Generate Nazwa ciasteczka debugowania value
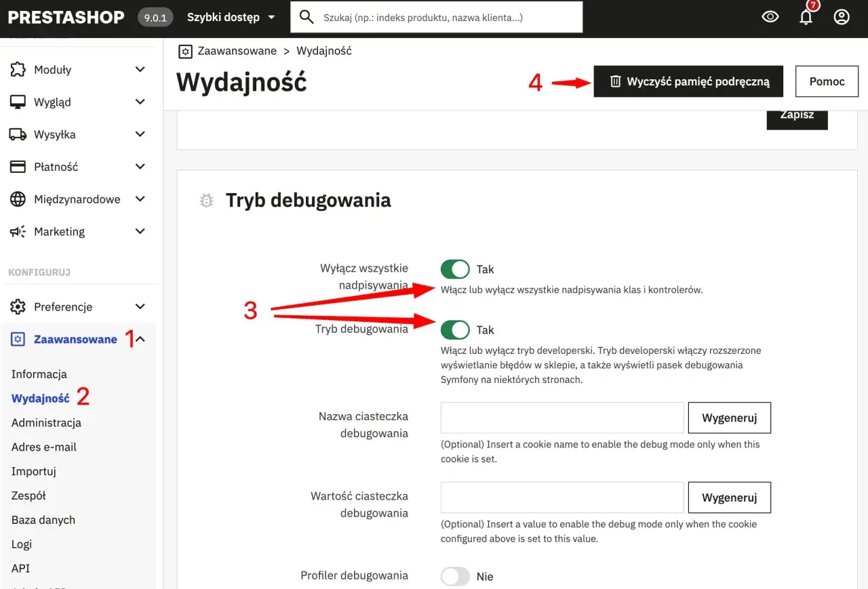 click(x=730, y=418)
